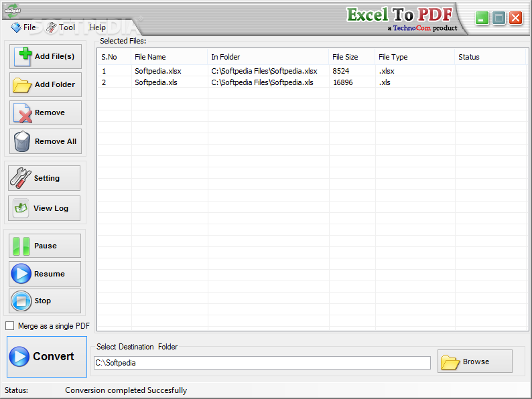
Task: Click the destination folder path field
Action: pos(262,363)
